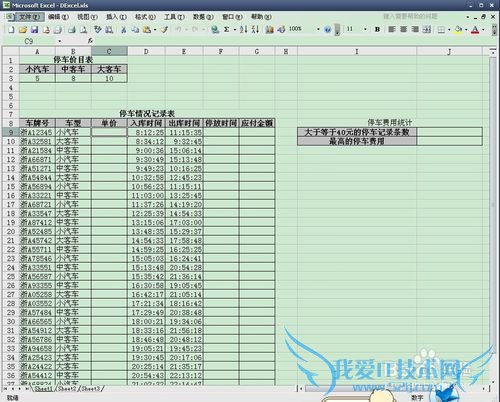Select the 入库时间 cell 8:12:25

click(x=146, y=132)
